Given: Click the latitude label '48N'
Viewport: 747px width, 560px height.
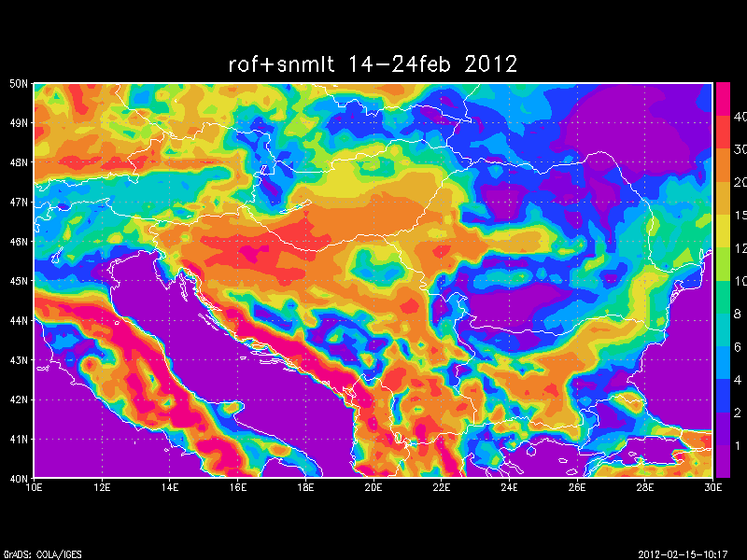Looking at the screenshot, I should coord(19,162).
